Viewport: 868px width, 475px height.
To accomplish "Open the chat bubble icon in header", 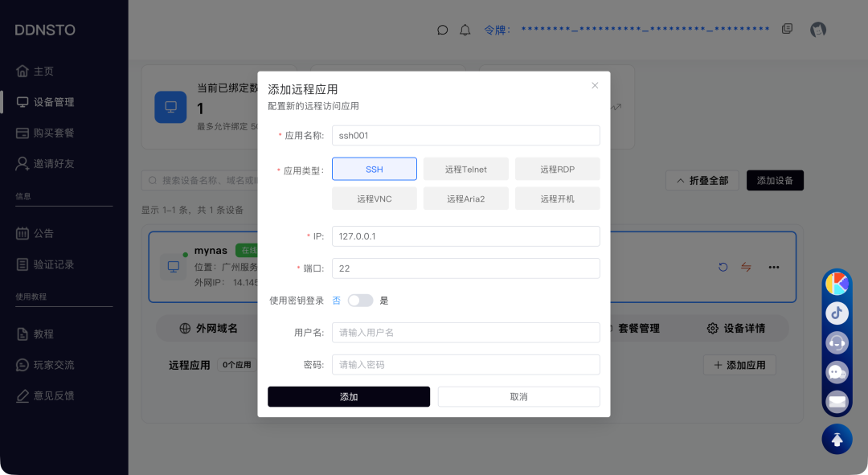I will [x=442, y=30].
